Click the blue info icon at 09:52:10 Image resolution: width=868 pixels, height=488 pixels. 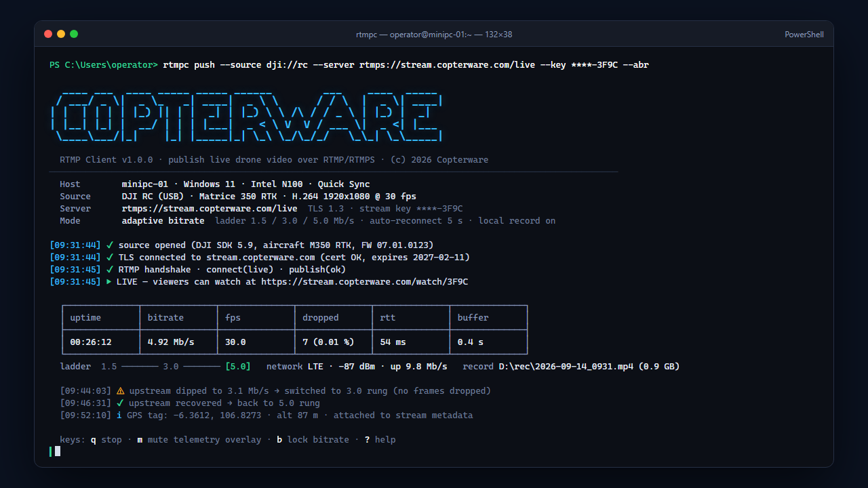[x=119, y=415]
